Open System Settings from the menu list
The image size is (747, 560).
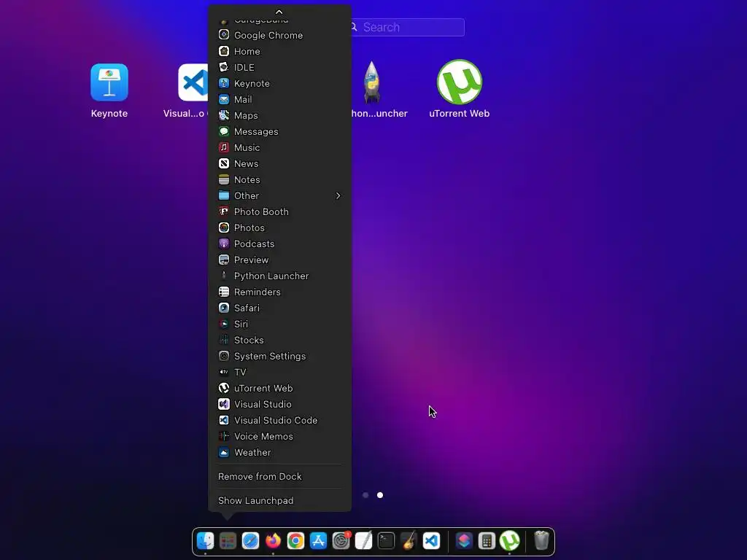pyautogui.click(x=279, y=356)
